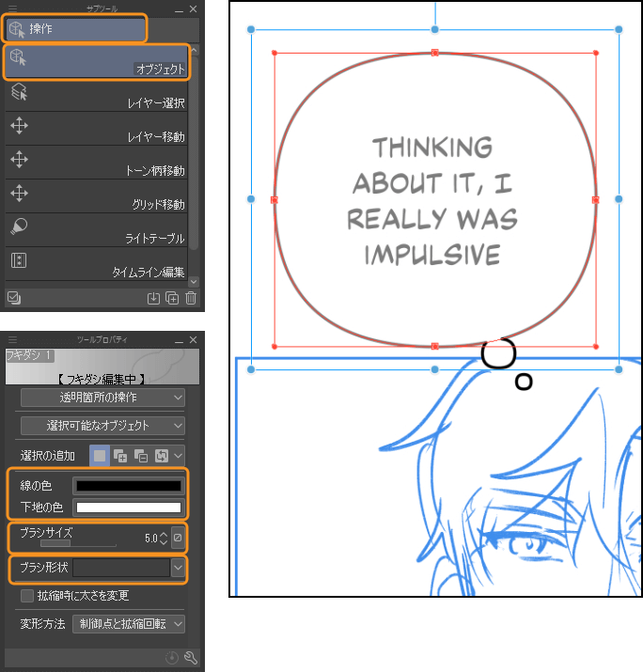
Task: Click the delete sub tool trash icon
Action: pos(191,299)
